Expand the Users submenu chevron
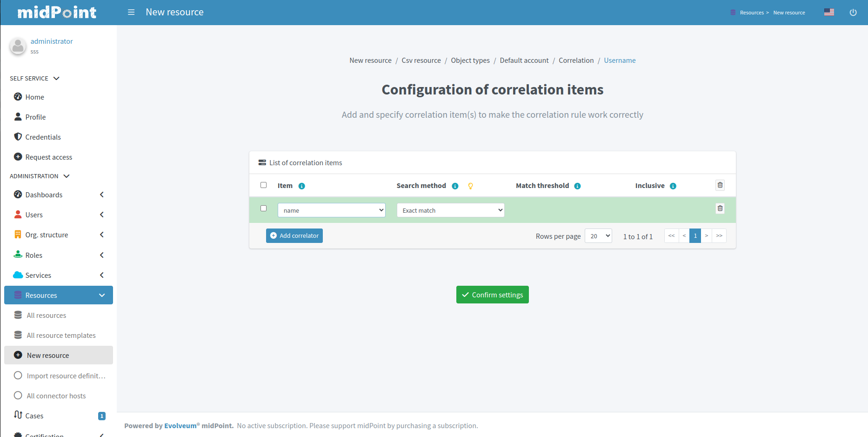This screenshot has height=437, width=868. click(x=102, y=215)
